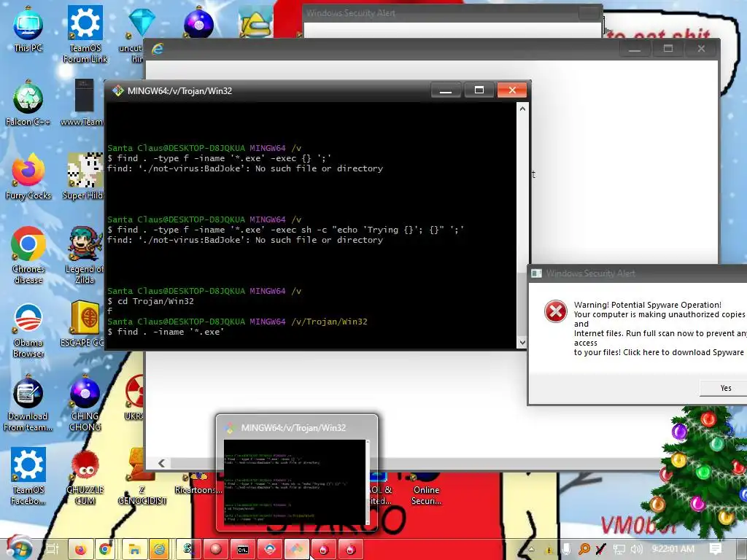Click the "$ cd Trojan/Win32" terminal line

(x=150, y=301)
